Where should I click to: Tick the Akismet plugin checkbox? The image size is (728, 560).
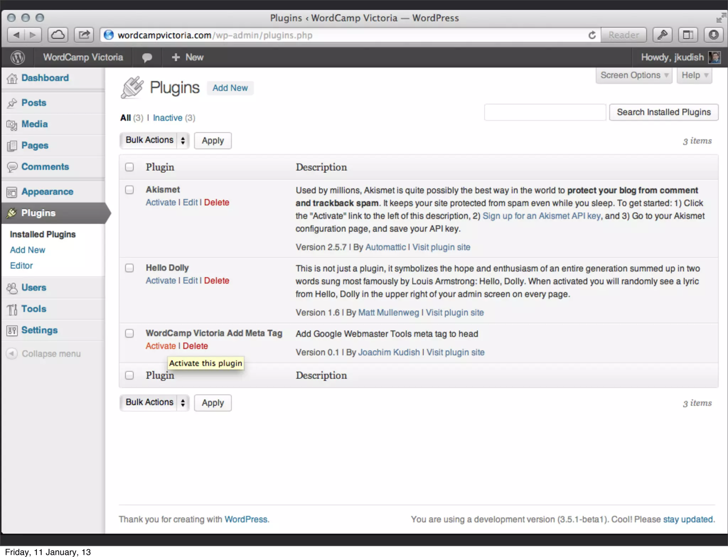[129, 190]
